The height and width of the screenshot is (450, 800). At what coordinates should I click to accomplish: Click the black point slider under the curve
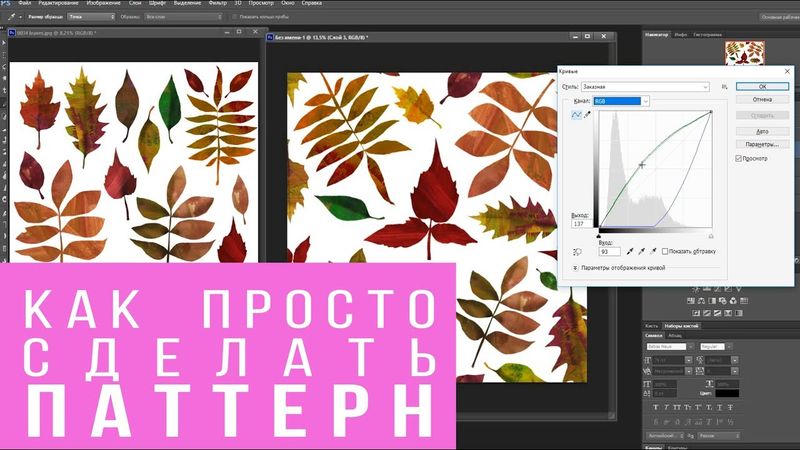pyautogui.click(x=599, y=236)
